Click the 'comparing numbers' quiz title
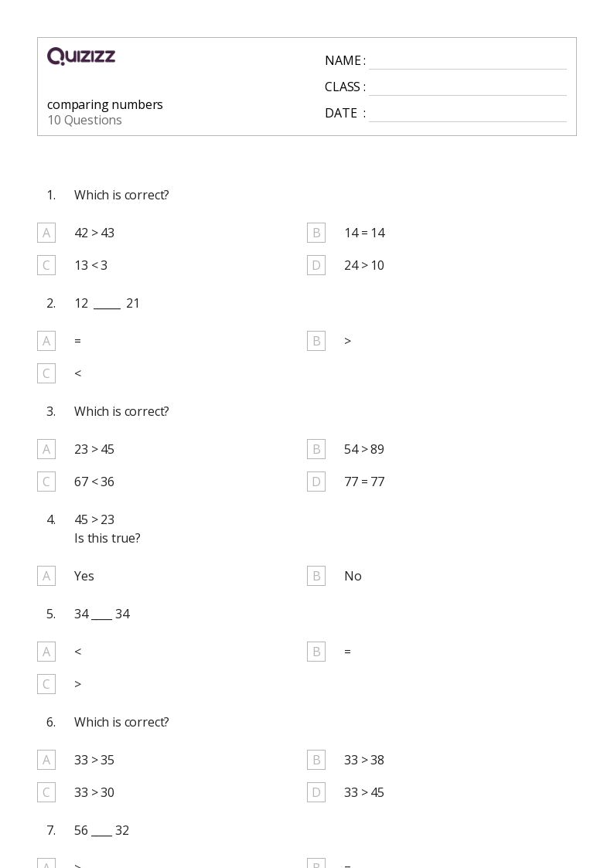The image size is (614, 868). point(104,104)
